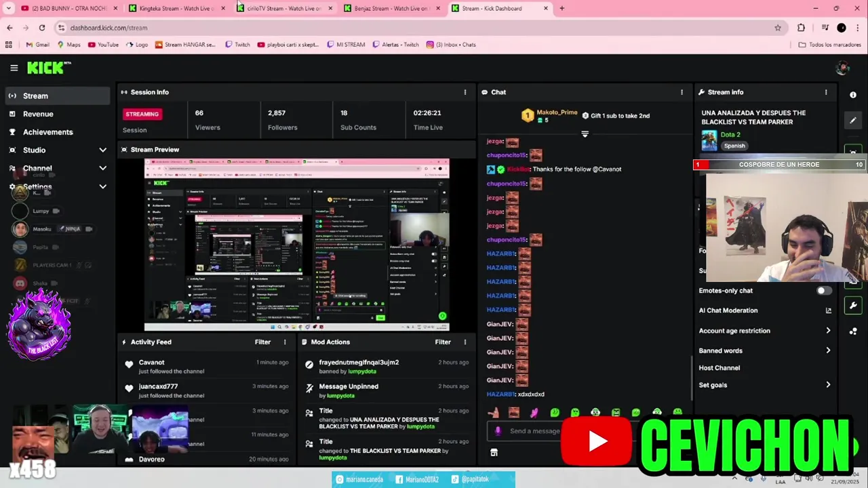868x488 pixels.
Task: Select the wrench icon on the right rail
Action: pos(853,306)
